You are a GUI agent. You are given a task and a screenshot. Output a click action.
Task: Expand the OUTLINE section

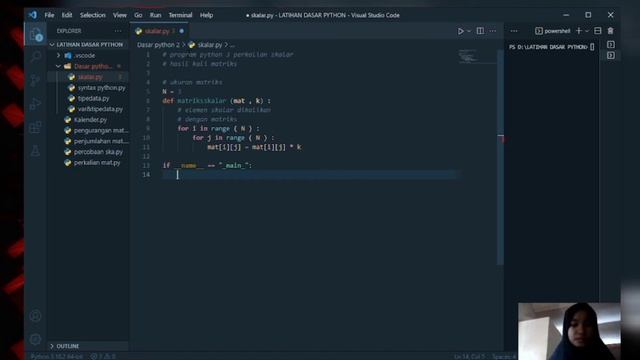(88, 346)
